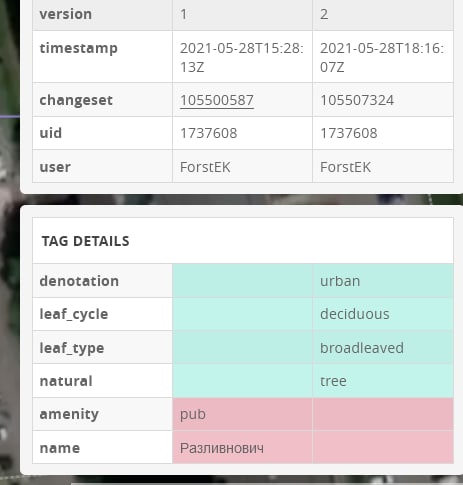Click the denotation tag key

(x=79, y=281)
